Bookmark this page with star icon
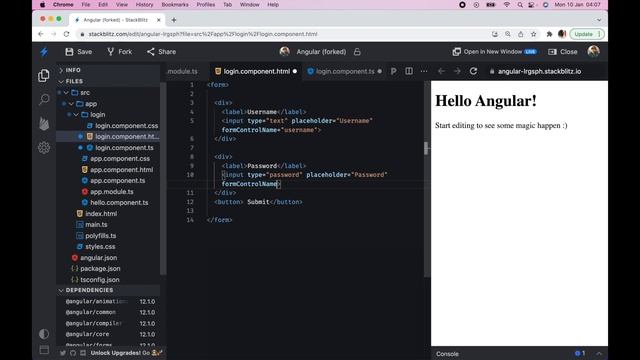The width and height of the screenshot is (640, 360). (x=533, y=34)
